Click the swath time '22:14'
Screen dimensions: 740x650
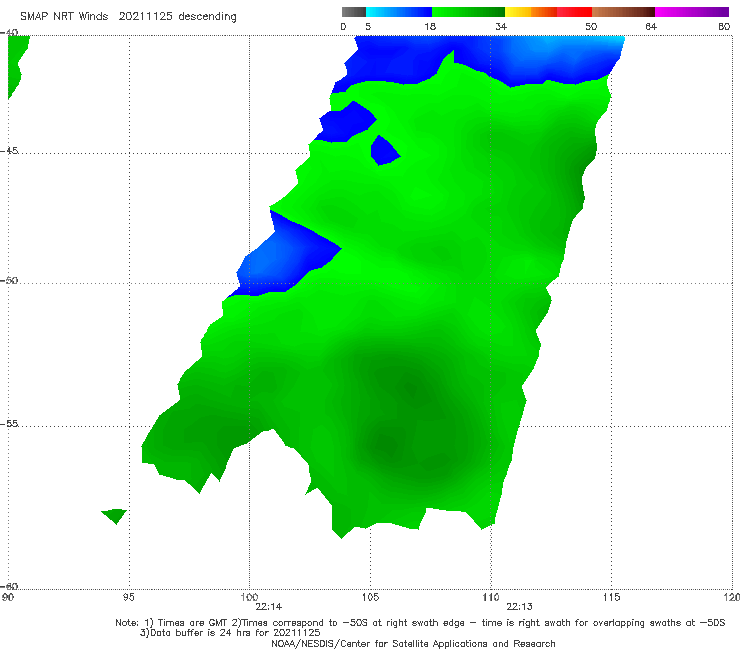coord(269,607)
